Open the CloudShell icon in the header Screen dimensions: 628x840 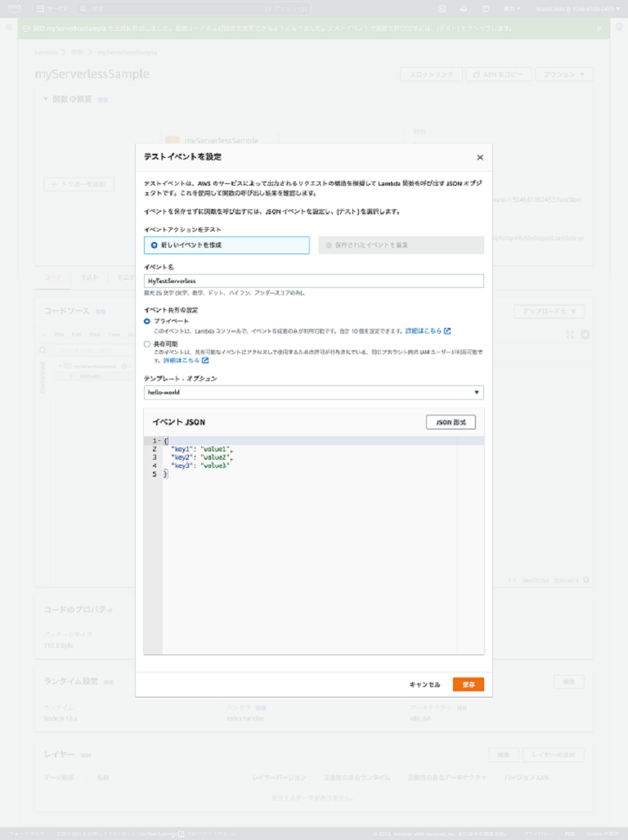point(442,9)
